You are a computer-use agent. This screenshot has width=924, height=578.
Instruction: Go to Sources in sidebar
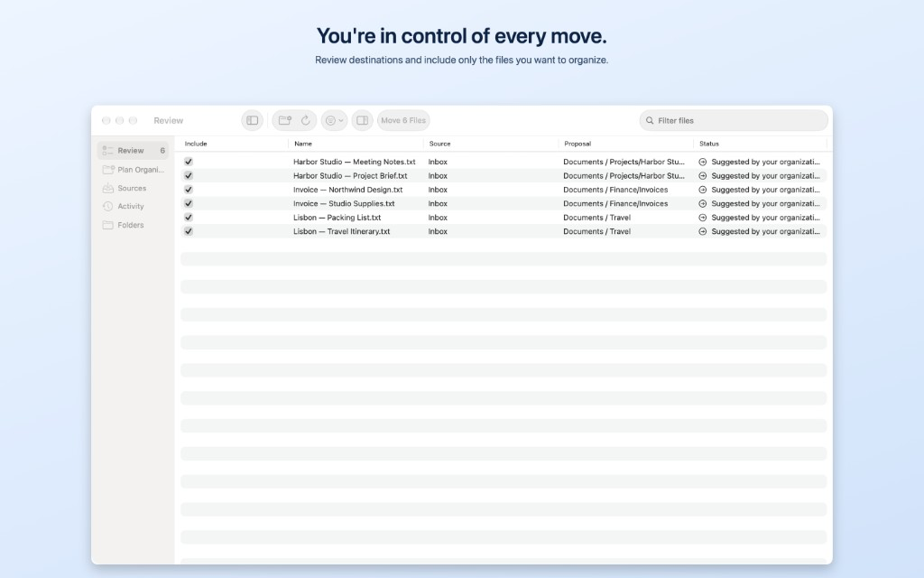134,188
